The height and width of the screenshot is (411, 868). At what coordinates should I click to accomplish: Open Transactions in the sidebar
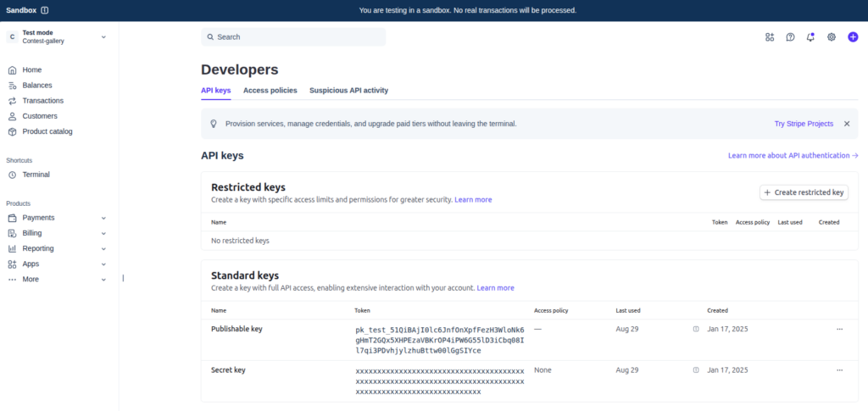coord(43,101)
